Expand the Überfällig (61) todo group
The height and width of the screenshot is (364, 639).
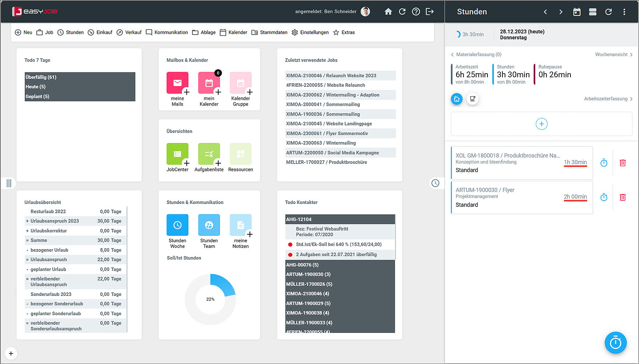41,77
